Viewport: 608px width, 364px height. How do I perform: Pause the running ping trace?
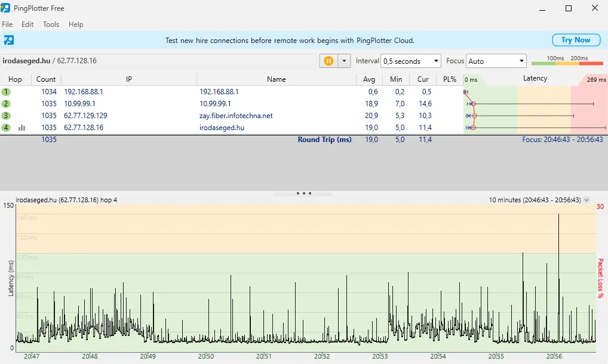(x=328, y=61)
